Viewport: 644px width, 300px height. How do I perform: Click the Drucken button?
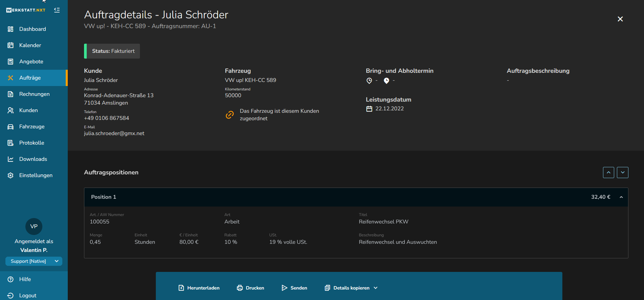tap(250, 288)
